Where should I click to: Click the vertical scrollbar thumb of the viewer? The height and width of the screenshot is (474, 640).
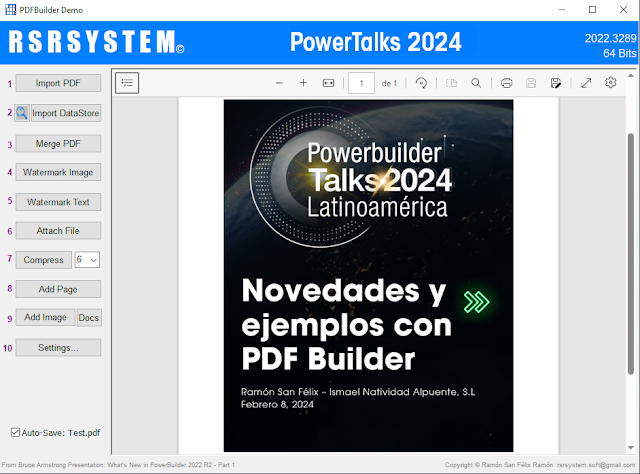tap(631, 253)
